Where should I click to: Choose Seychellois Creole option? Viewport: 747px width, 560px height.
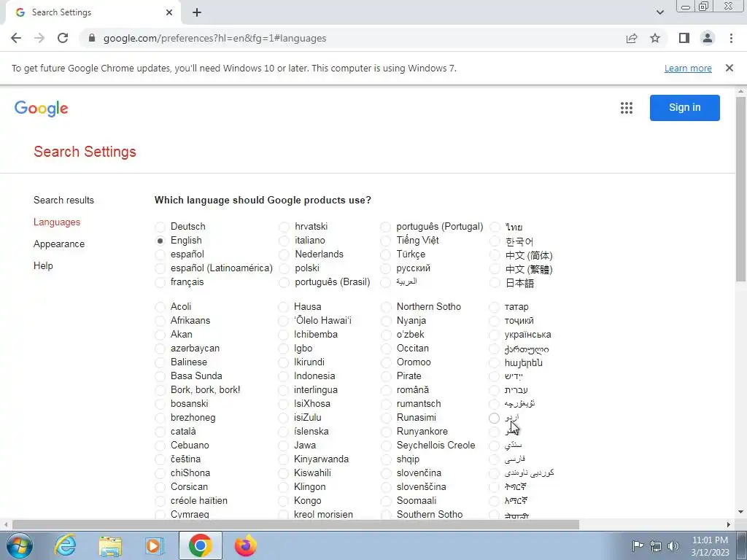coord(386,446)
